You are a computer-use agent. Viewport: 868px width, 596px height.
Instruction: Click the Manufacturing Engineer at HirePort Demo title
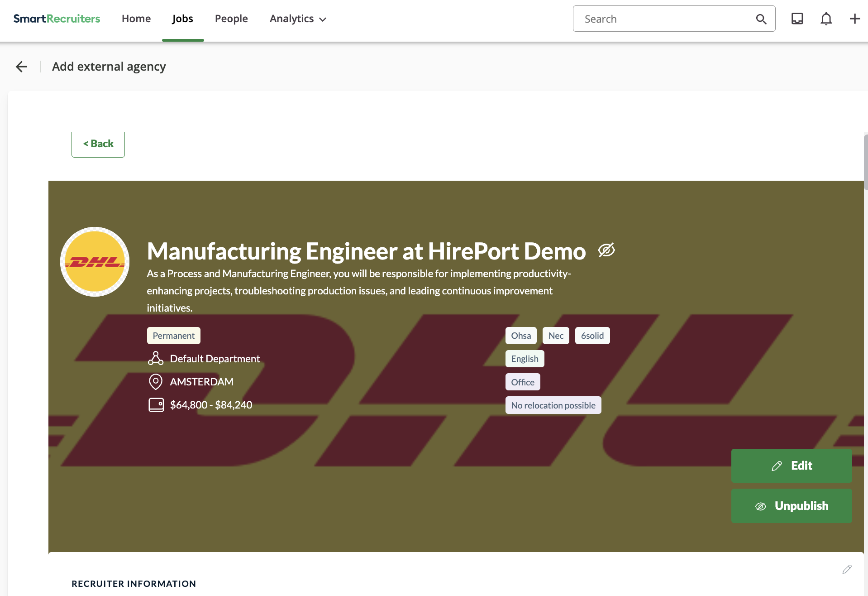click(367, 251)
